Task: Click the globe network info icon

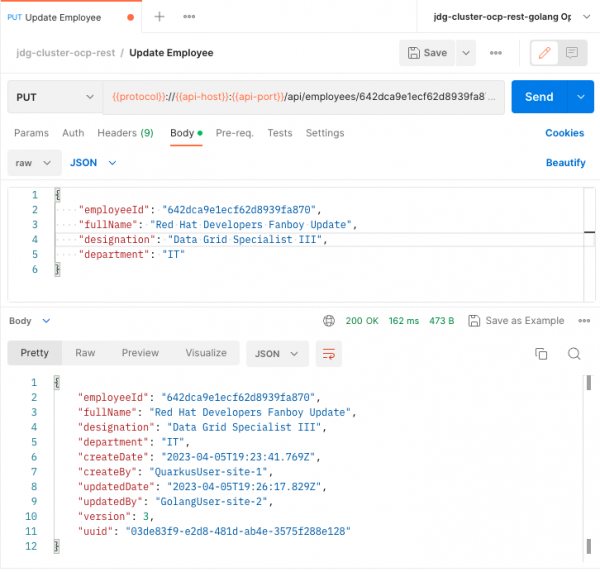Action: click(x=328, y=321)
